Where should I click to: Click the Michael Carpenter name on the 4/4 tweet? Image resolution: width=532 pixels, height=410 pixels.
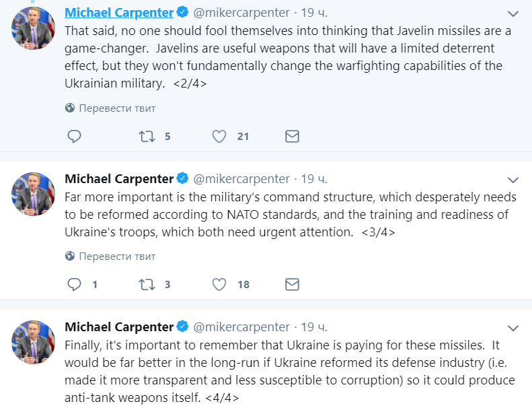click(x=118, y=327)
